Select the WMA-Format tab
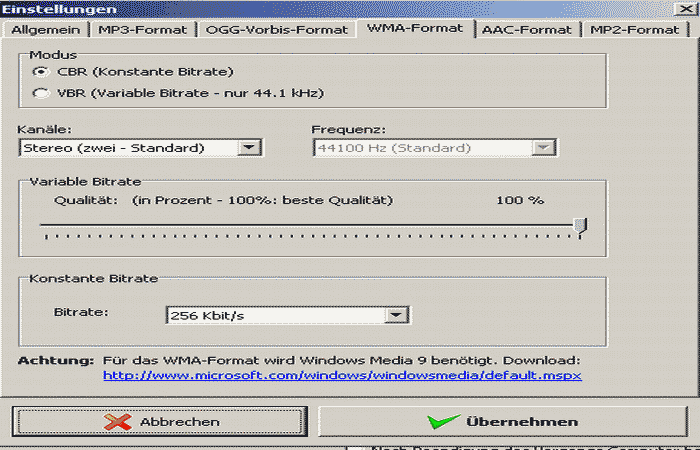 pyautogui.click(x=414, y=28)
